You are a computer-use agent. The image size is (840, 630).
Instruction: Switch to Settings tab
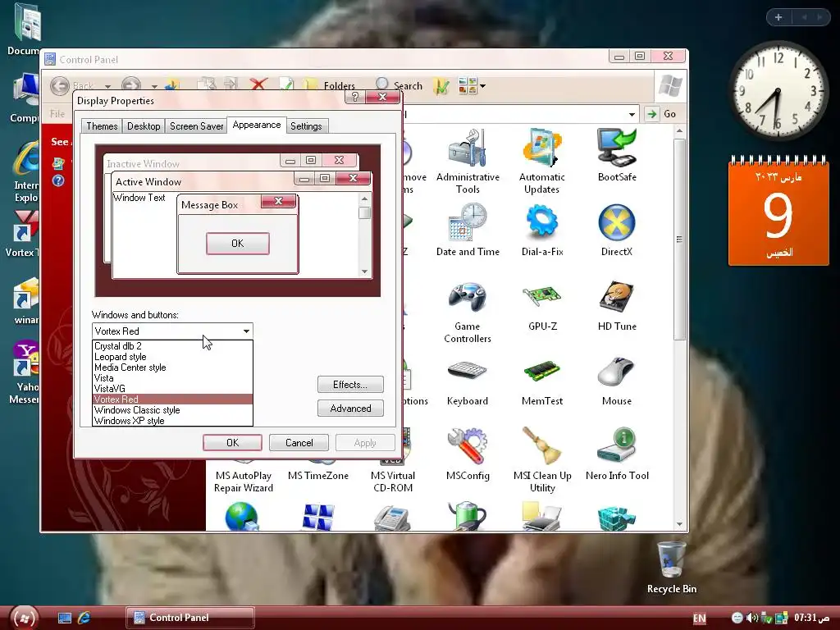tap(307, 126)
